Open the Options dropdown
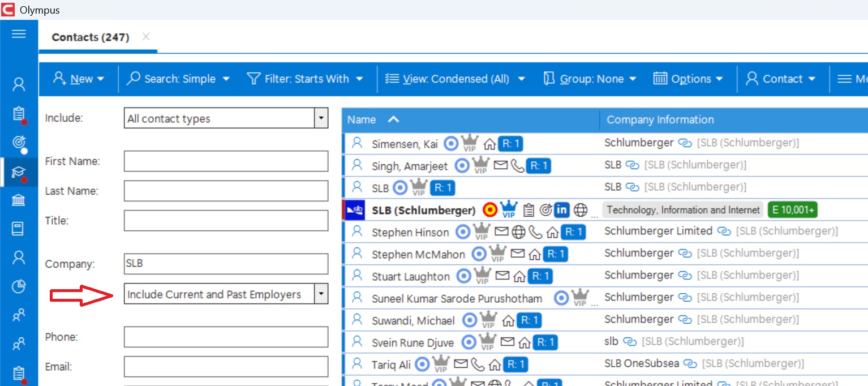Image resolution: width=868 pixels, height=386 pixels. click(689, 79)
